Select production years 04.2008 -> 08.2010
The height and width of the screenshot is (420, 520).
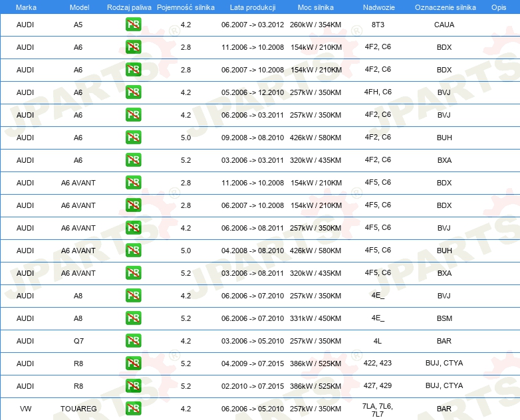(253, 251)
